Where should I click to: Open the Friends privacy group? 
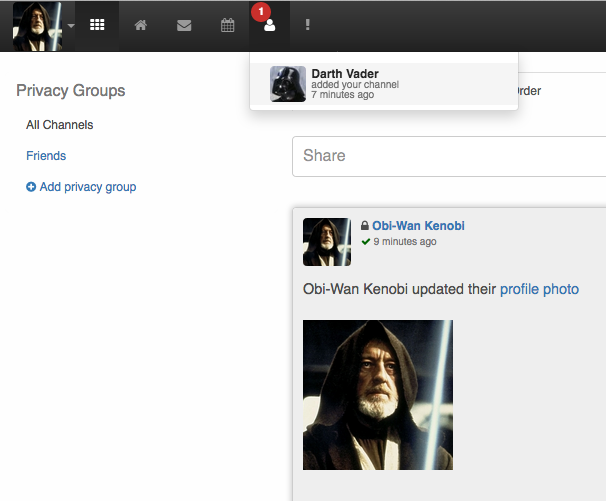(x=46, y=156)
